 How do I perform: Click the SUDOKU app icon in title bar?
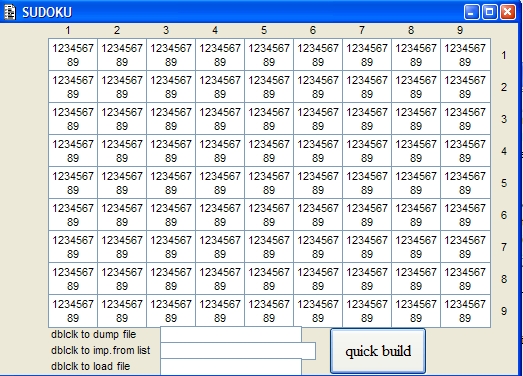(10, 12)
